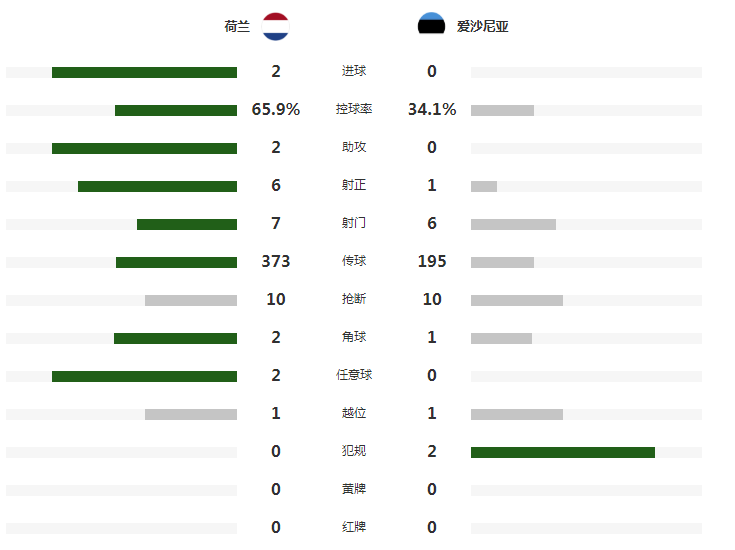Click the 进球 stat label
This screenshot has width=735, height=550.
[354, 71]
